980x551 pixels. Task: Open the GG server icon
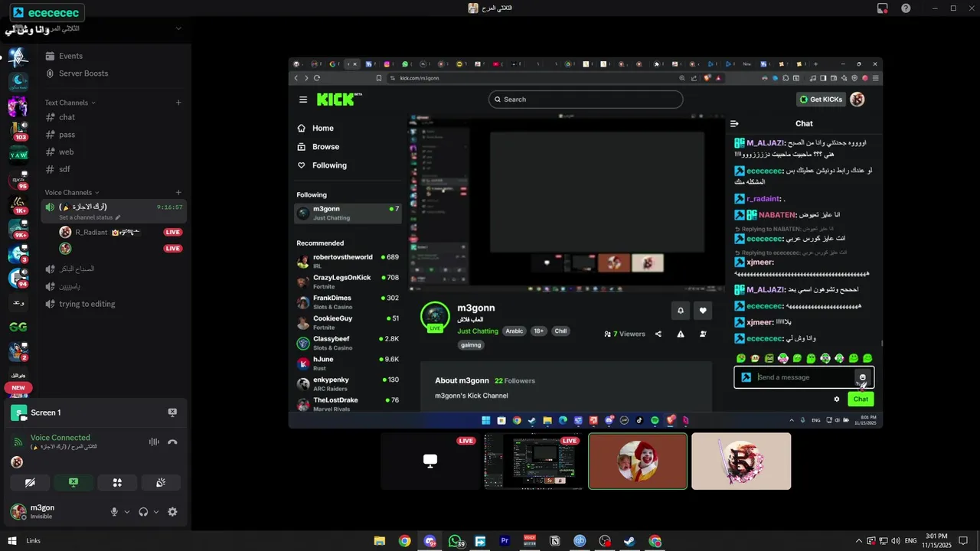(x=18, y=327)
